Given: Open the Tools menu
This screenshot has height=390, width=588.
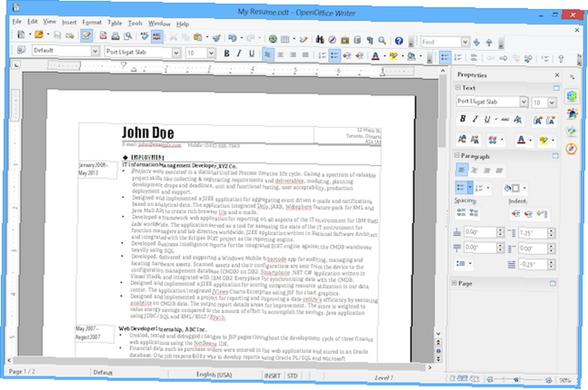Looking at the screenshot, I should click(x=135, y=23).
